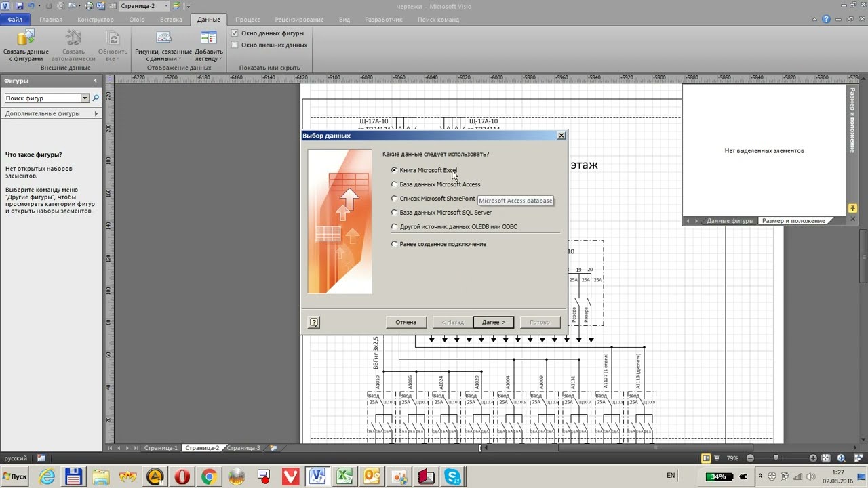This screenshot has height=488, width=868.
Task: Select Другой источник данных OLEDB или ODBC
Action: point(395,227)
